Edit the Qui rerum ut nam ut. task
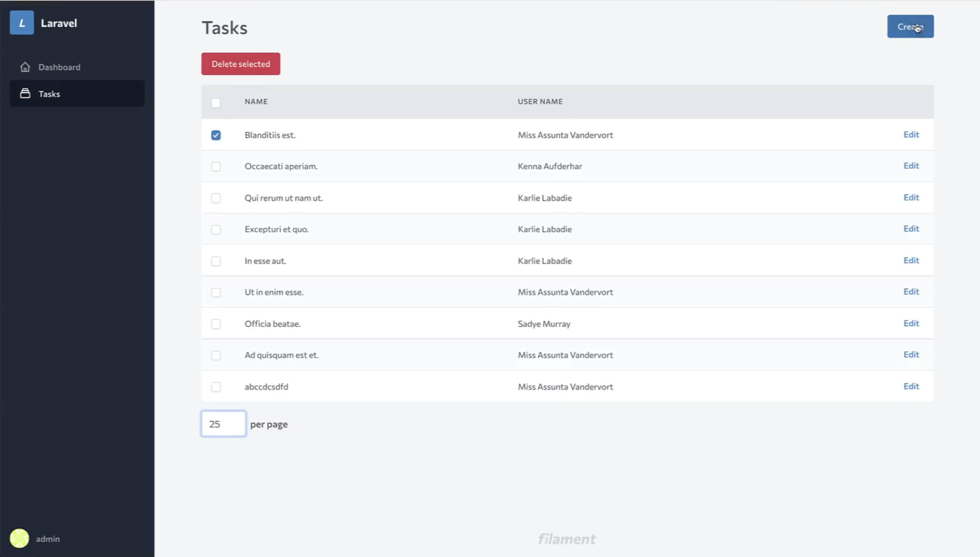980x557 pixels. point(911,197)
